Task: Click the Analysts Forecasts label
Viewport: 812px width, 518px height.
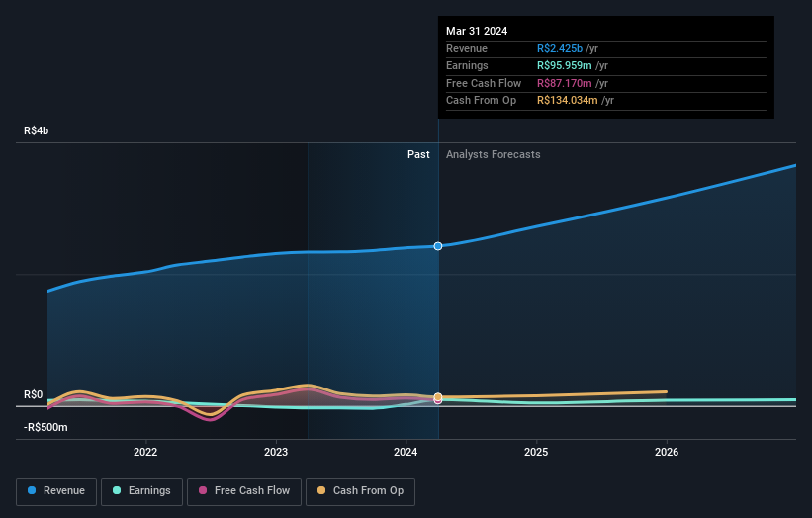Action: 493,154
